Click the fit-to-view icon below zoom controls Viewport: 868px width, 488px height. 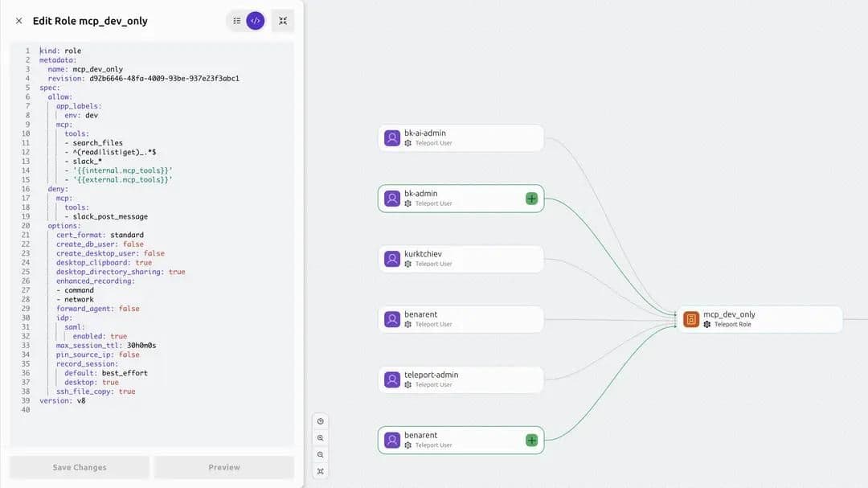[x=320, y=471]
